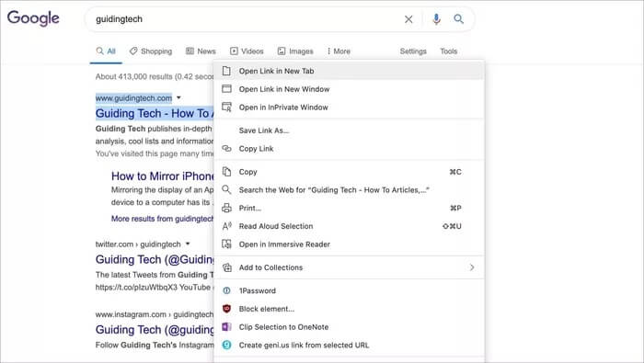The image size is (644, 363).
Task: Open the More search options menu
Action: pos(339,51)
